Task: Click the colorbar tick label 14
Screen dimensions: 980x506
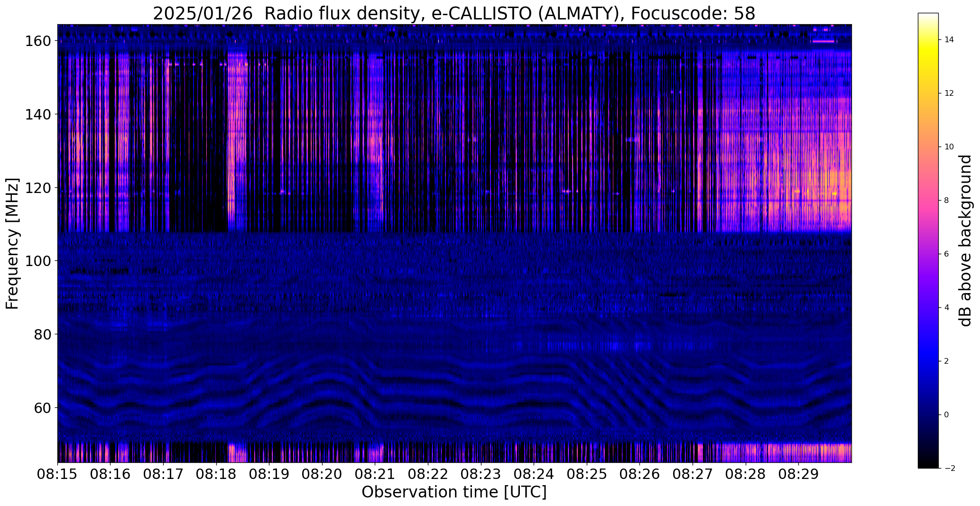Action: click(949, 40)
